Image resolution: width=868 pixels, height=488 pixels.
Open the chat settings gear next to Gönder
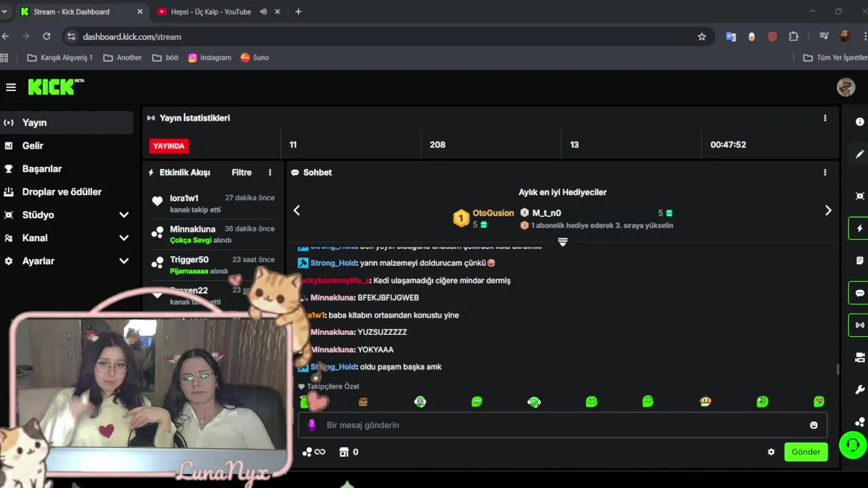[771, 452]
